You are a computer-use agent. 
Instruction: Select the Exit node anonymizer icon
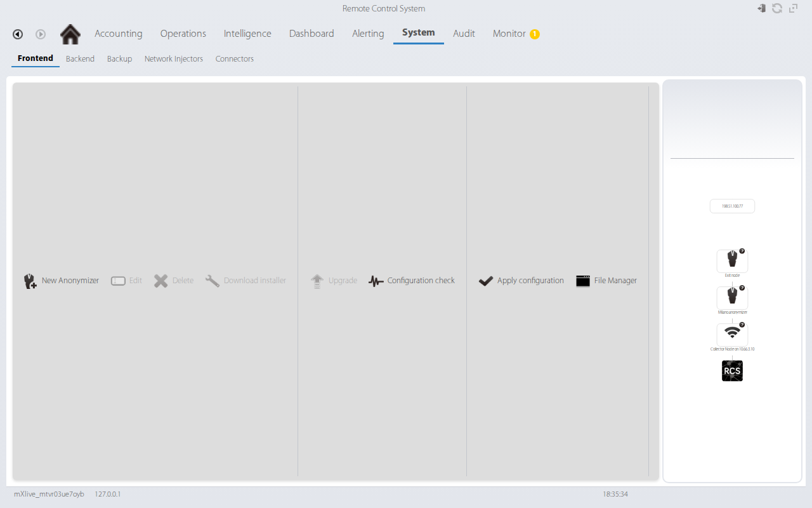tap(732, 260)
